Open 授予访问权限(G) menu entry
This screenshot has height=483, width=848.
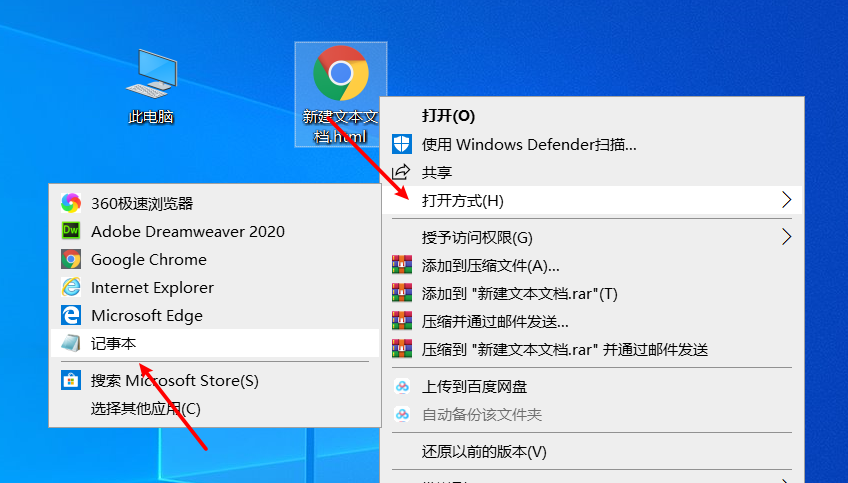pyautogui.click(x=593, y=237)
